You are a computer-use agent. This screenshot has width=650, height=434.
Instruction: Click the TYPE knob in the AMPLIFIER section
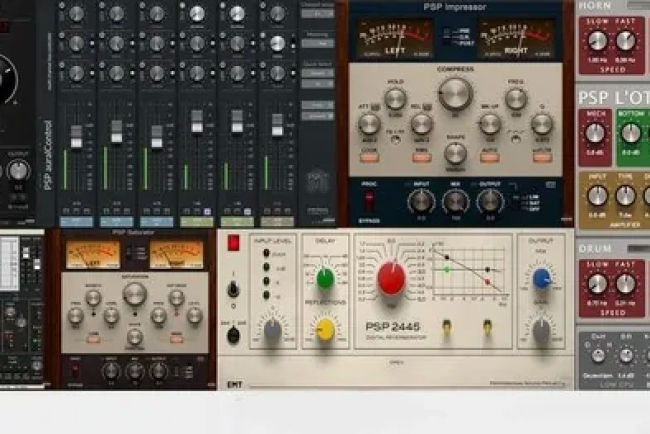pyautogui.click(x=626, y=196)
